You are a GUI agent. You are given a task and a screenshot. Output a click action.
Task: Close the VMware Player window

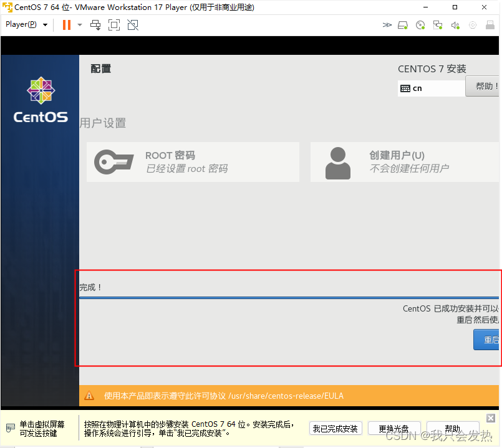point(484,7)
